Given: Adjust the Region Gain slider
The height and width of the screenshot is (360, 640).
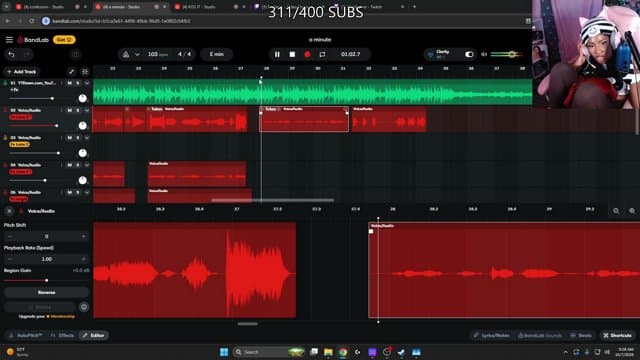Looking at the screenshot, I should coord(47,280).
